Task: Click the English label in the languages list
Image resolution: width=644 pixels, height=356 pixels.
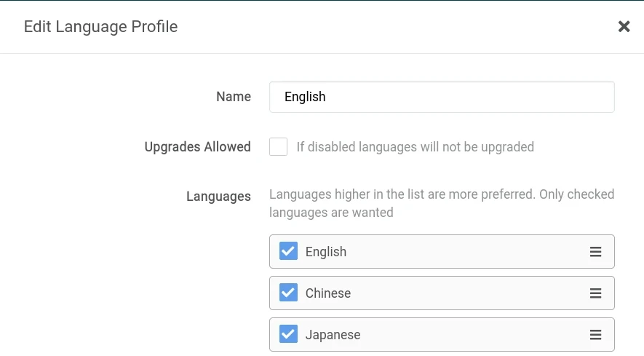Action: tap(326, 252)
